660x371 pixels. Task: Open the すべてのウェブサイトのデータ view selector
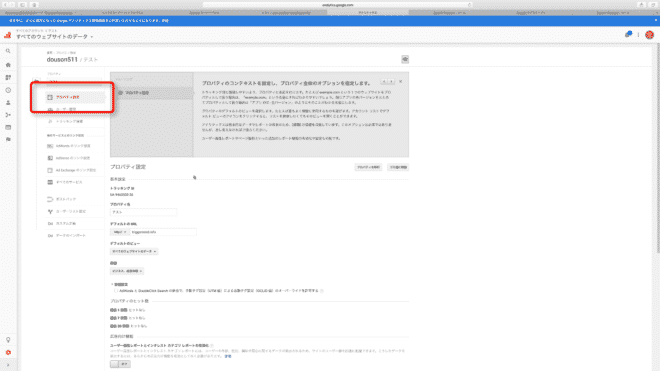pos(55,37)
